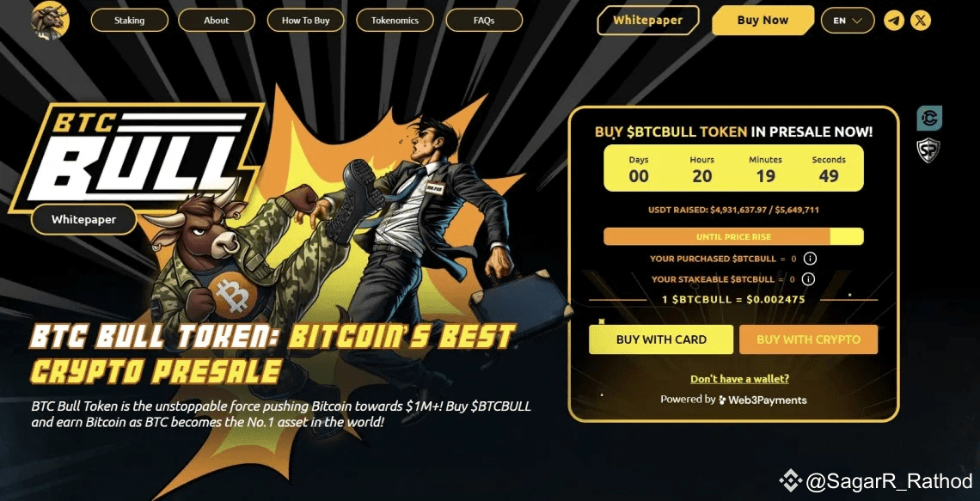Click the yellow Buy Now button
This screenshot has width=980, height=501.
pyautogui.click(x=763, y=21)
